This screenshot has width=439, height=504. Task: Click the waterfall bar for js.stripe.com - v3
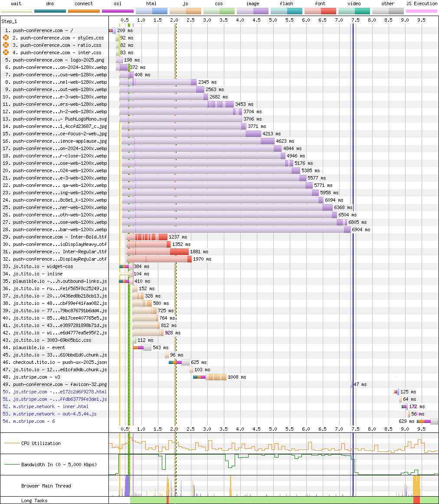click(210, 377)
